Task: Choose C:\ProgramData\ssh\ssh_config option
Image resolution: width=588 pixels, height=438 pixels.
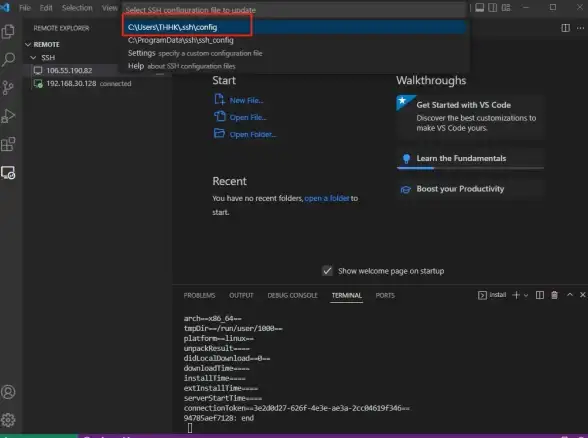Action: tap(294, 40)
